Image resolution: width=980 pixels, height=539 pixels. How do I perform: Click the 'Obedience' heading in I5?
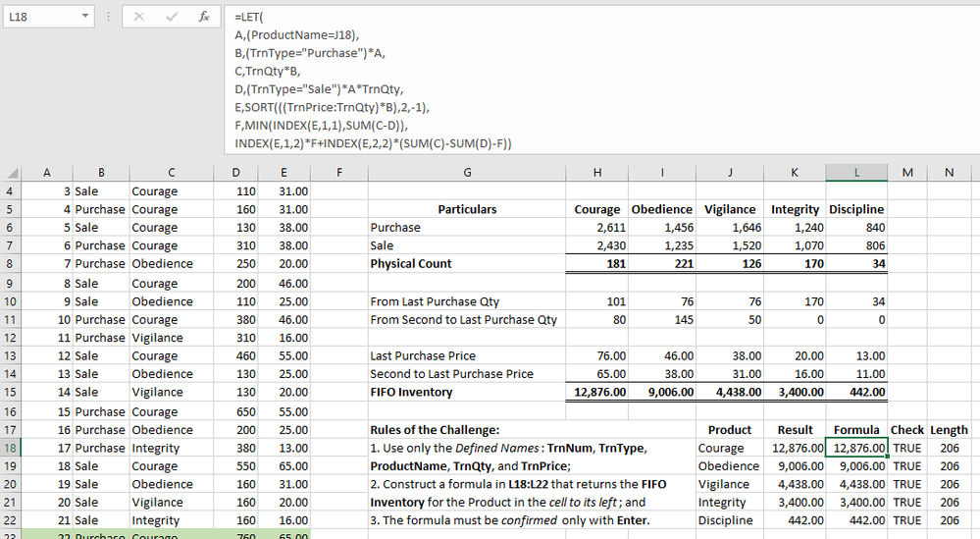click(662, 209)
